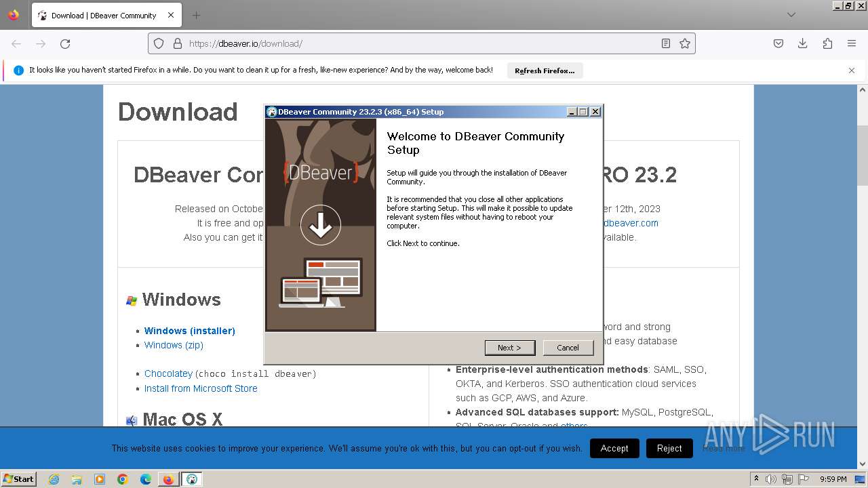Screen dimensions: 868x488
Task: Open the Action Center flag icon
Action: [804, 479]
